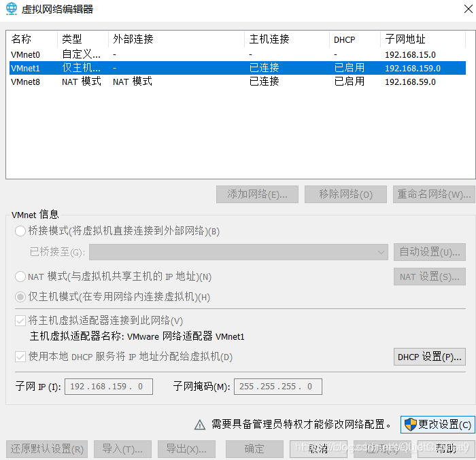This screenshot has height=460, width=476.
Task: Select the VMnet1 row
Action: tap(237, 68)
